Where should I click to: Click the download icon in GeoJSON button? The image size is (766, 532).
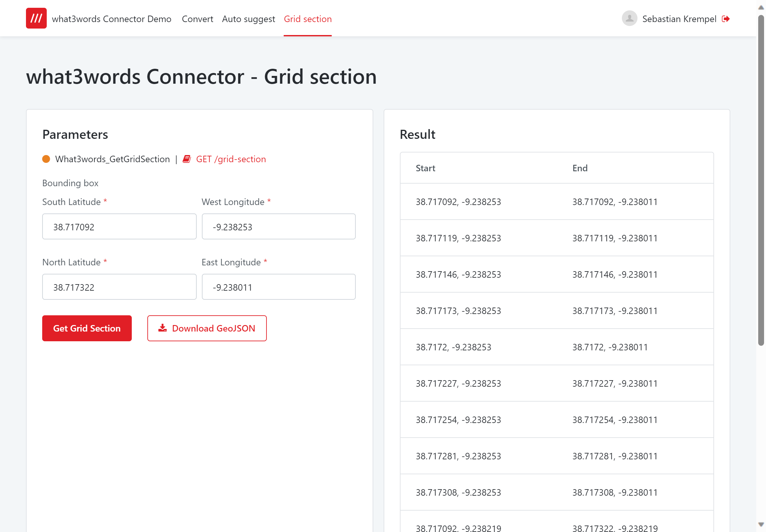[x=162, y=328]
